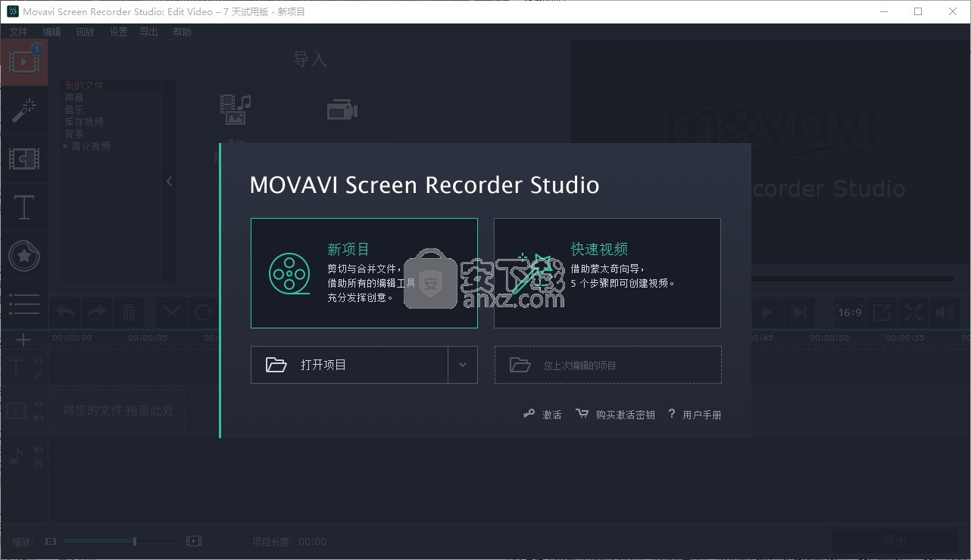
Task: Click the 购买激活密钥 link
Action: 626,415
